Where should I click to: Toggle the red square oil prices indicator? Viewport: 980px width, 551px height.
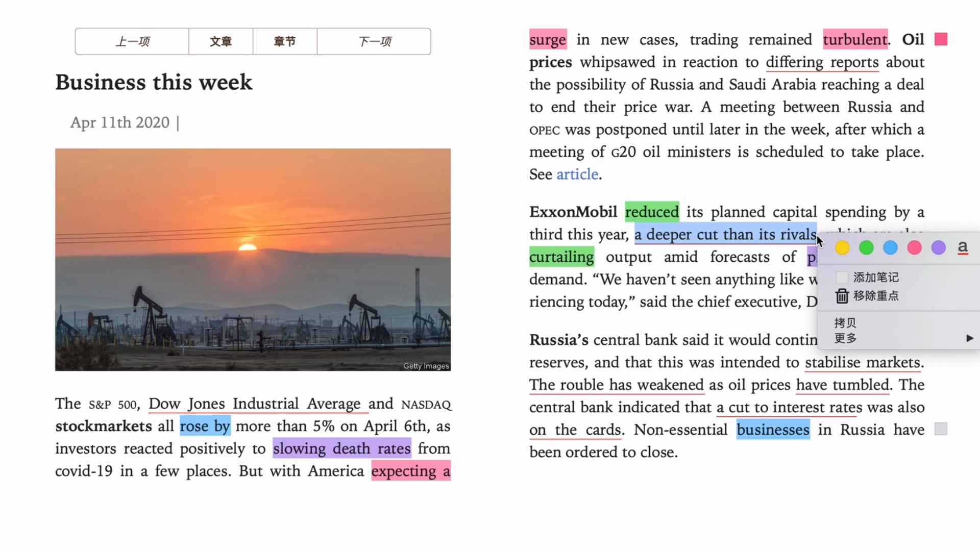(x=941, y=39)
